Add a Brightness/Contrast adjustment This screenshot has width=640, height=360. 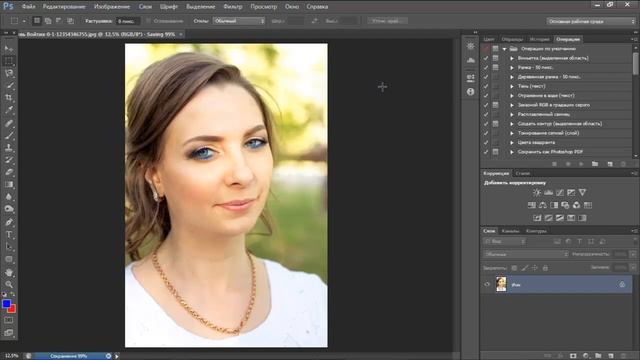(x=537, y=192)
